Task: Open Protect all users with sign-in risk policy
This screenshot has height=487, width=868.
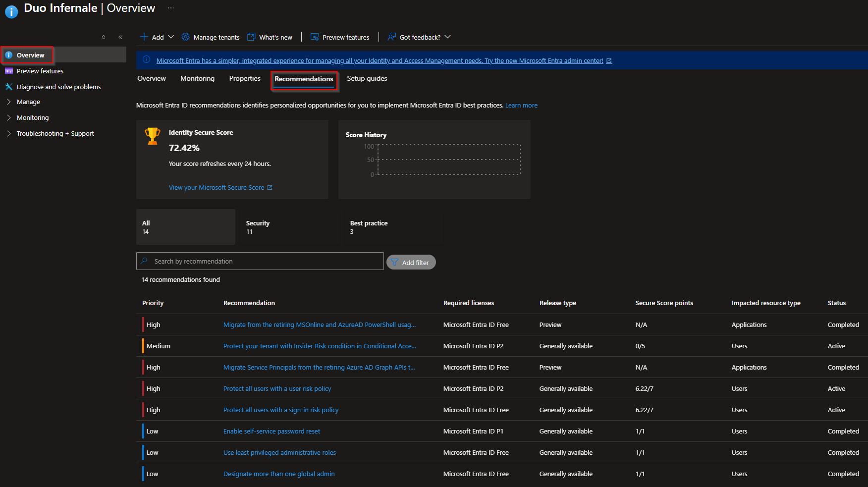Action: tap(281, 410)
